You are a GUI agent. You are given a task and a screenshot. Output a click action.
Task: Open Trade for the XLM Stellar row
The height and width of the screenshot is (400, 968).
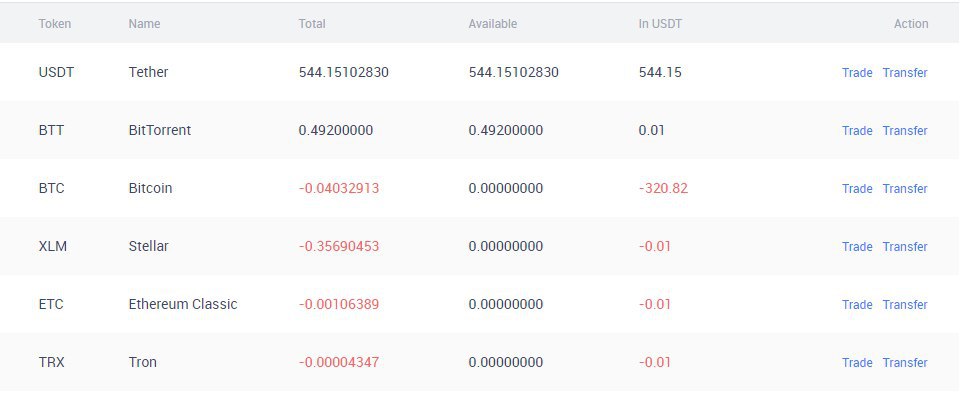857,247
